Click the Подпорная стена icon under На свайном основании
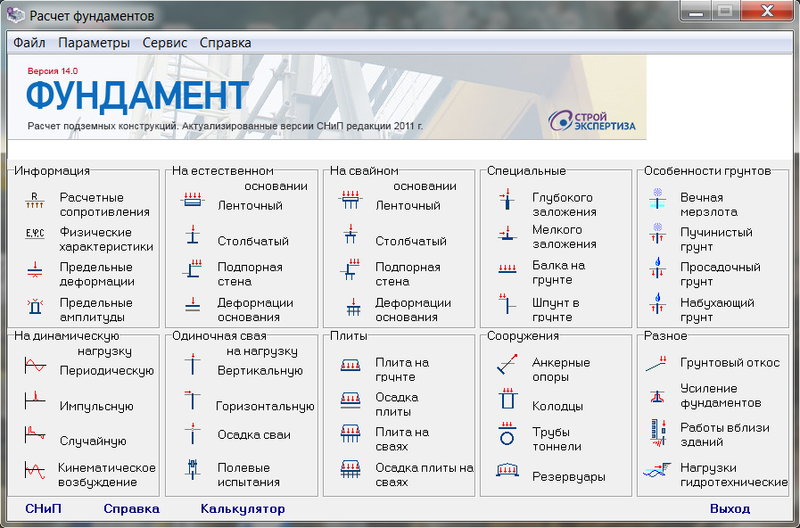Viewport: 800px width, 528px height. (x=350, y=272)
